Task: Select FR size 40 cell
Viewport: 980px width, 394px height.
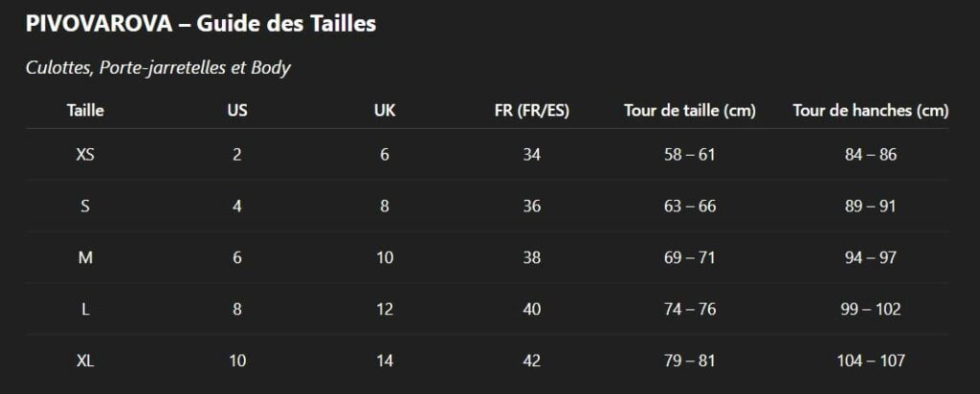Action: 531,309
